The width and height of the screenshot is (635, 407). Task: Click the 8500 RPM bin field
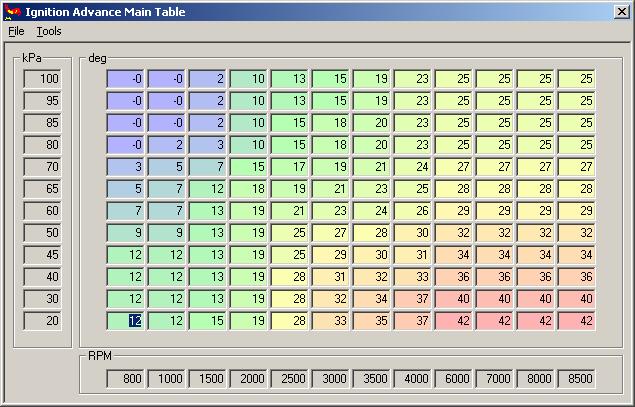click(x=576, y=379)
